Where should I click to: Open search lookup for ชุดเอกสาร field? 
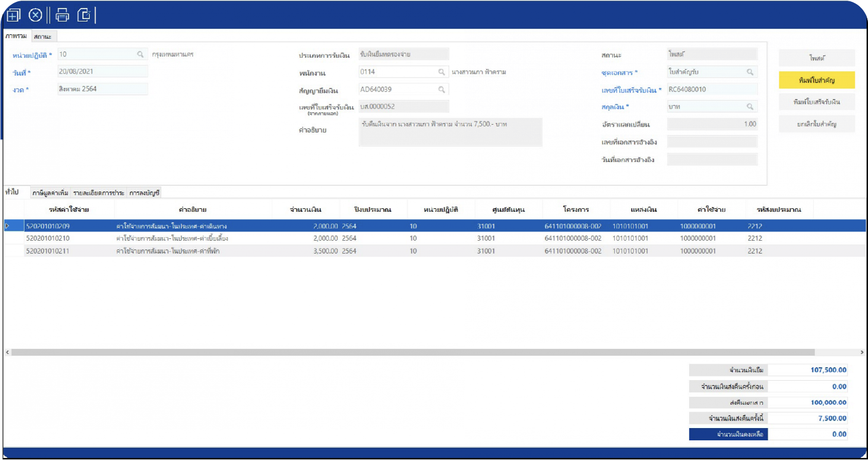(x=750, y=72)
